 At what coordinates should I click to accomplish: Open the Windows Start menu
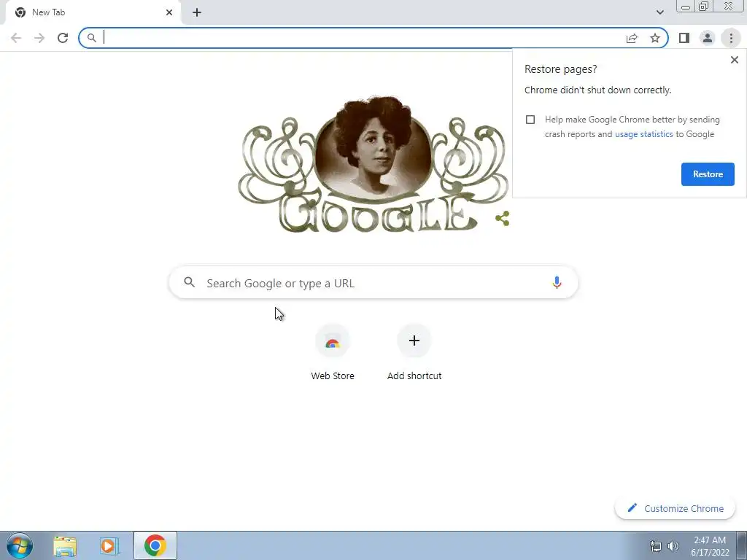pyautogui.click(x=20, y=545)
